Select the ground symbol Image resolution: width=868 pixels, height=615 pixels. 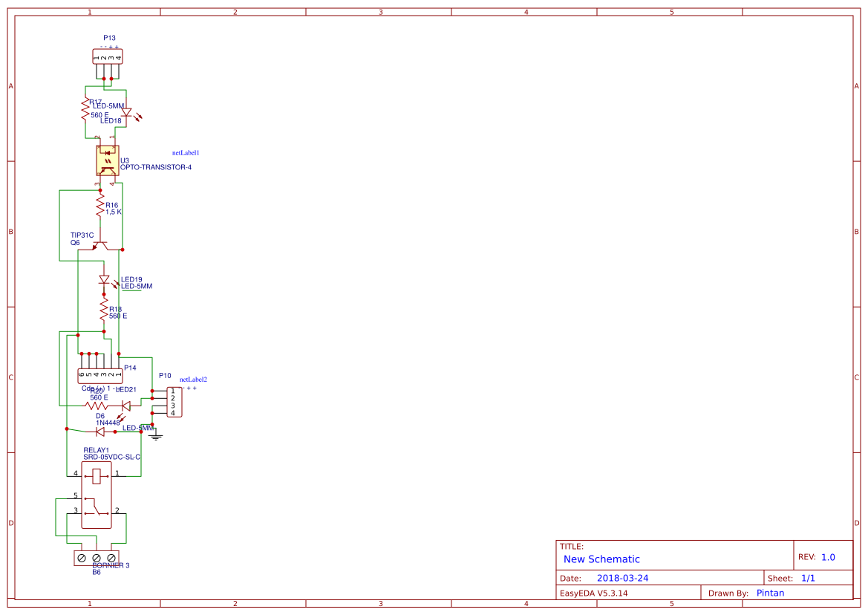156,436
